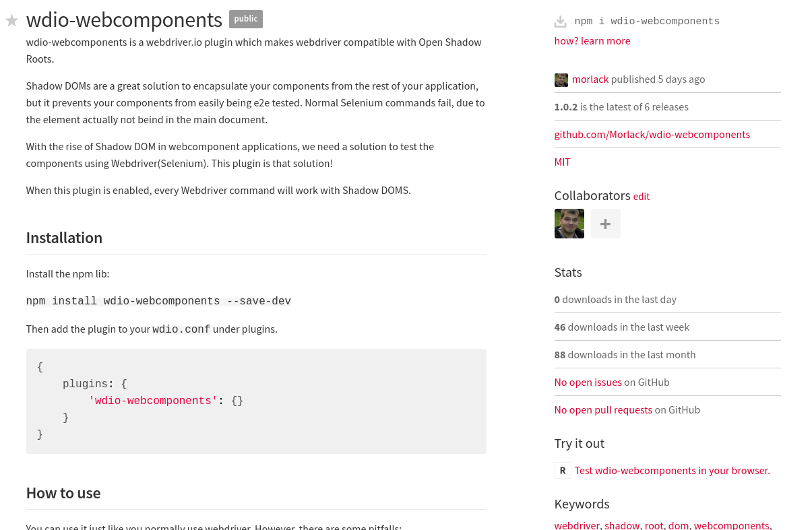Edit the collaborators list
Image resolution: width=812 pixels, height=530 pixels.
642,197
